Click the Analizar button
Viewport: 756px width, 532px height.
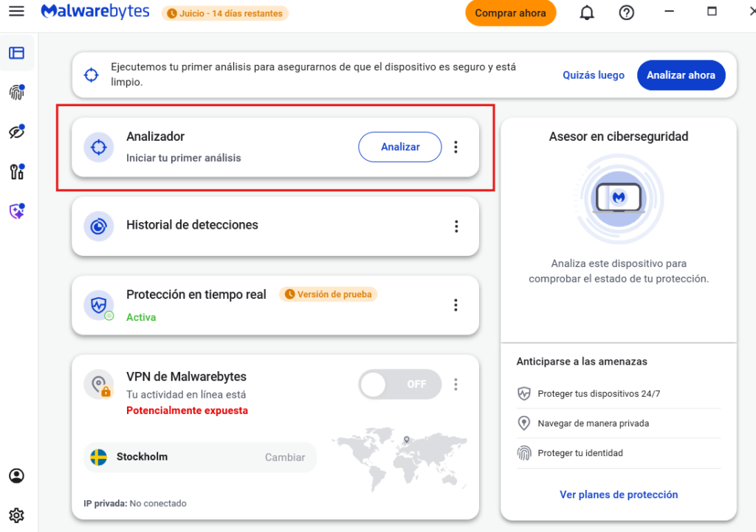coord(399,147)
